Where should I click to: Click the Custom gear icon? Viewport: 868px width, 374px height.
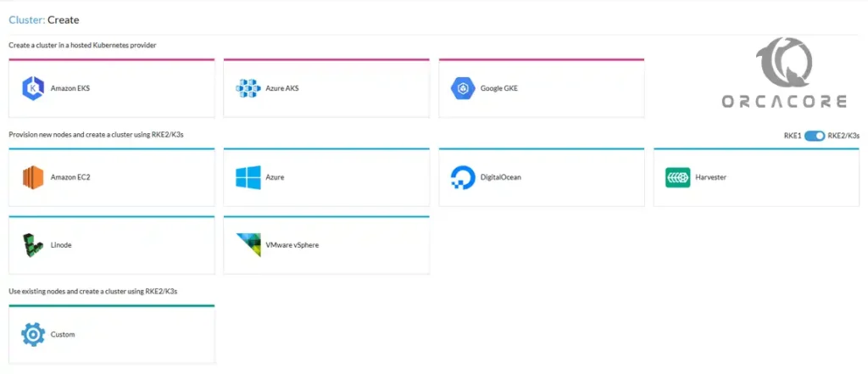[33, 335]
